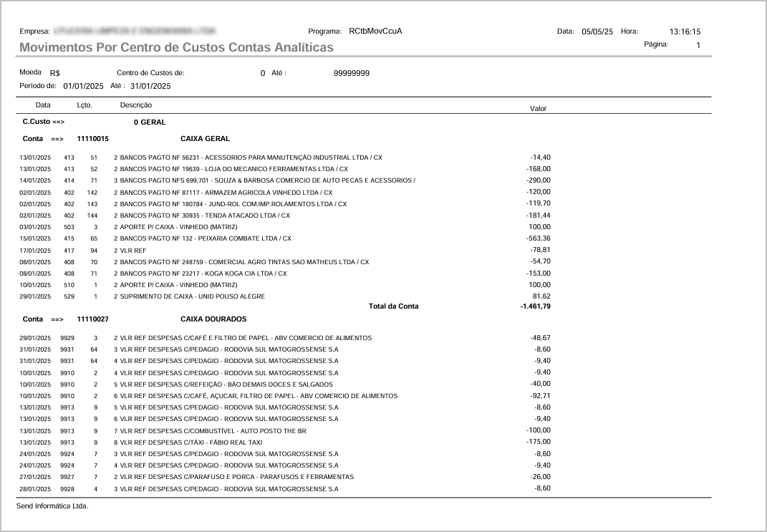The image size is (767, 532).
Task: Click the value -175,00
Action: [x=539, y=442]
